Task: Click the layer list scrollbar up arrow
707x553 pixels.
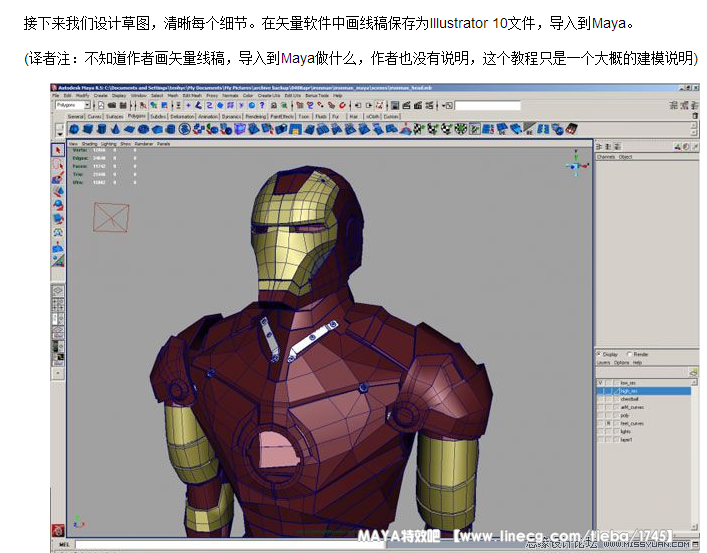Action: point(694,382)
